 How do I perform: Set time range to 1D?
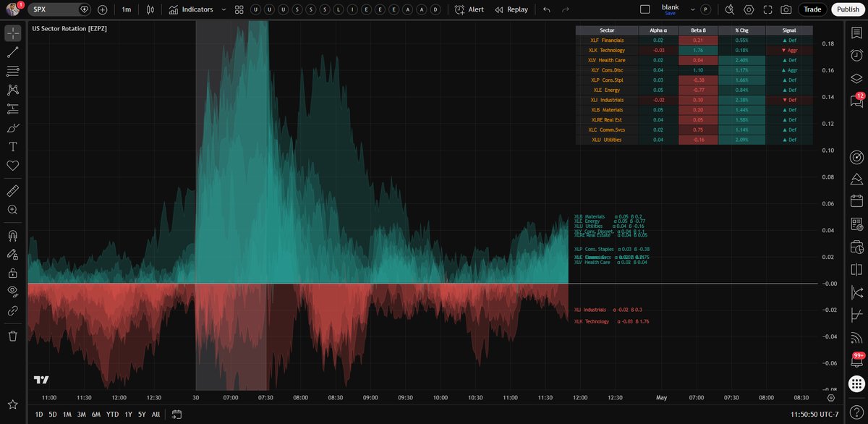click(39, 415)
